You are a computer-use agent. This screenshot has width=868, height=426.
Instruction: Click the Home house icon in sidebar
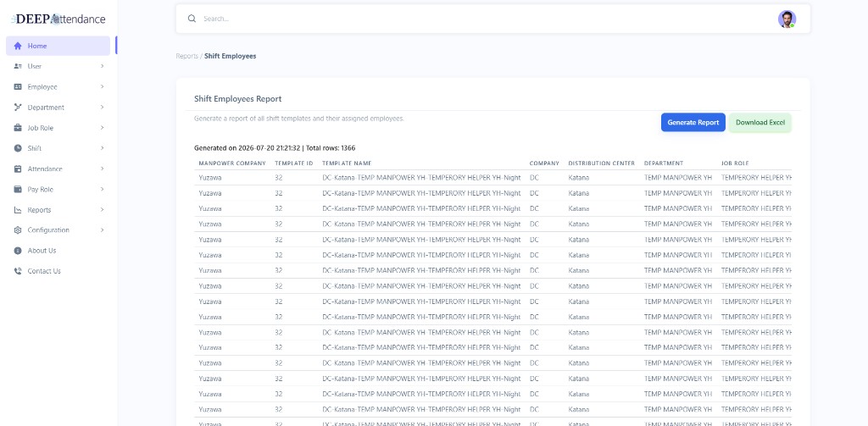[18, 46]
